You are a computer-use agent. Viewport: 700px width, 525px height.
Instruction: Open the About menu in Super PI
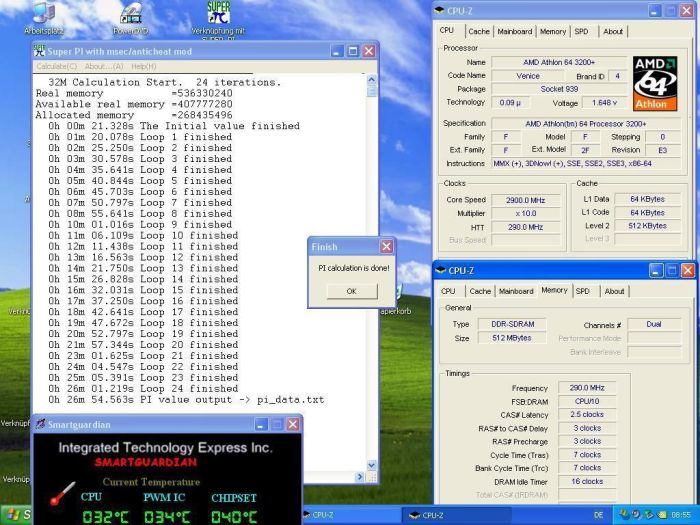pyautogui.click(x=104, y=66)
